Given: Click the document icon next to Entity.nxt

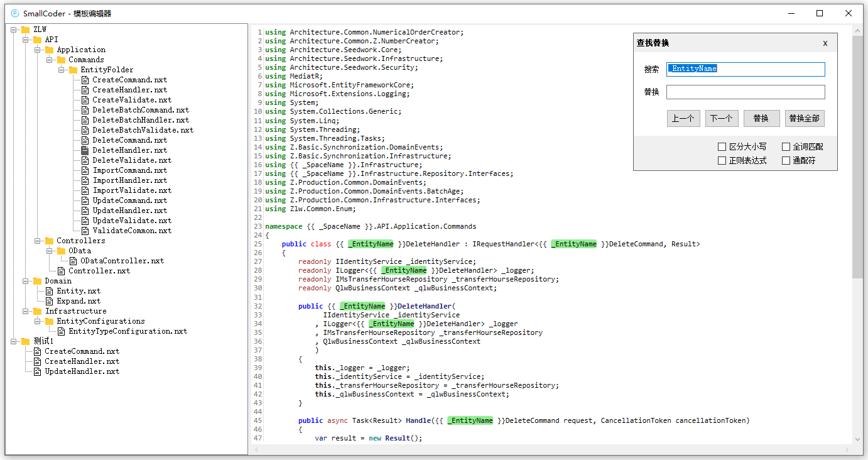Looking at the screenshot, I should 48,290.
